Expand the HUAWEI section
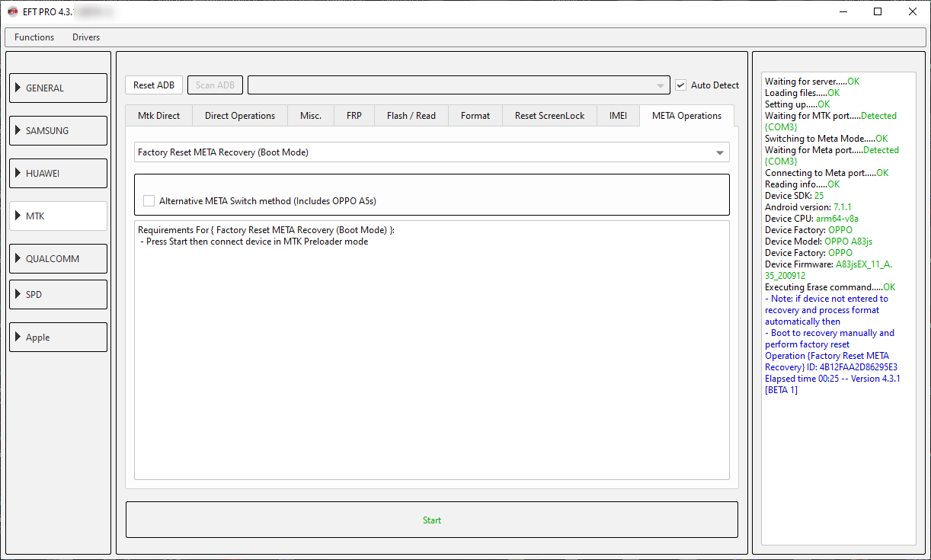Image resolution: width=931 pixels, height=560 pixels. 58,173
